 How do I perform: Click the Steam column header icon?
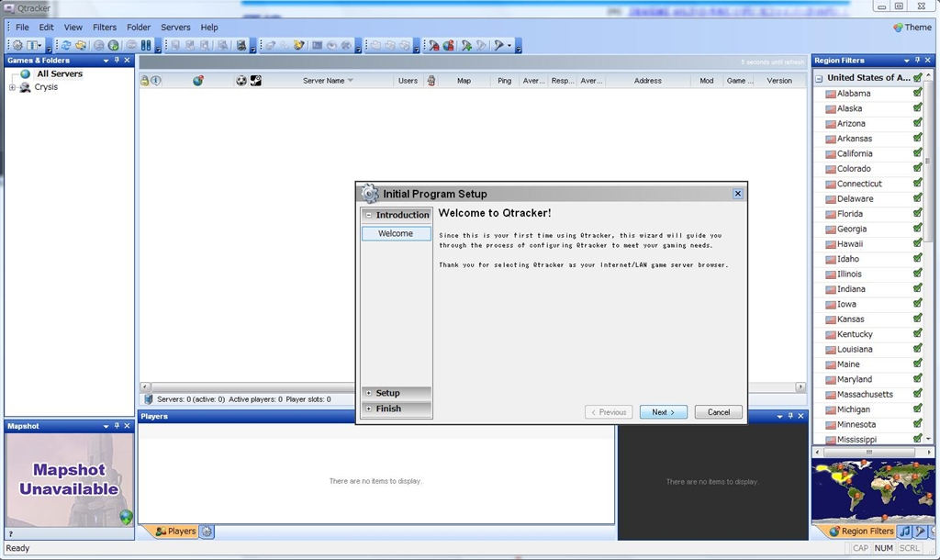click(256, 81)
